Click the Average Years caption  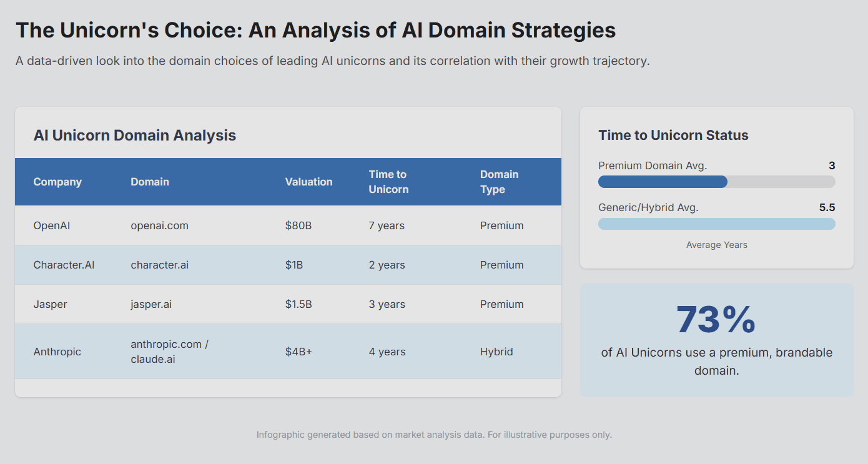(x=717, y=245)
